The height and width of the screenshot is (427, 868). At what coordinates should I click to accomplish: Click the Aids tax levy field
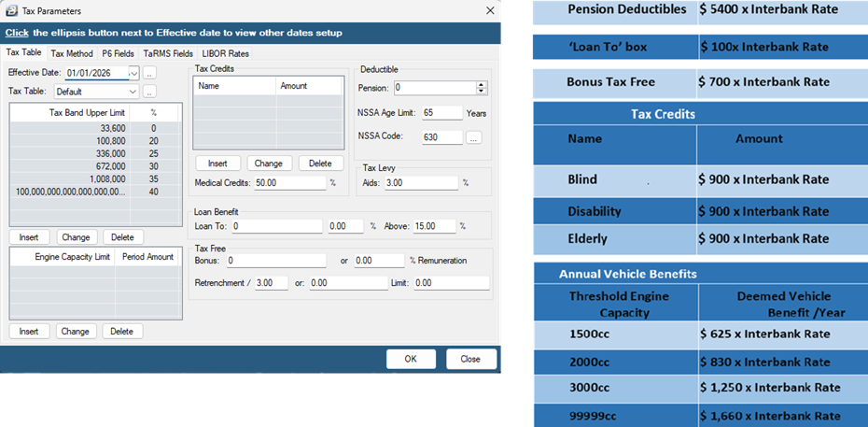click(x=422, y=183)
